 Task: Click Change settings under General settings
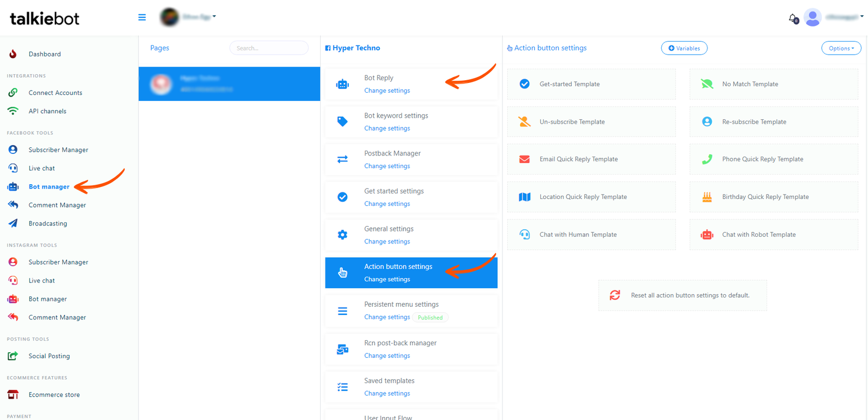pyautogui.click(x=387, y=242)
